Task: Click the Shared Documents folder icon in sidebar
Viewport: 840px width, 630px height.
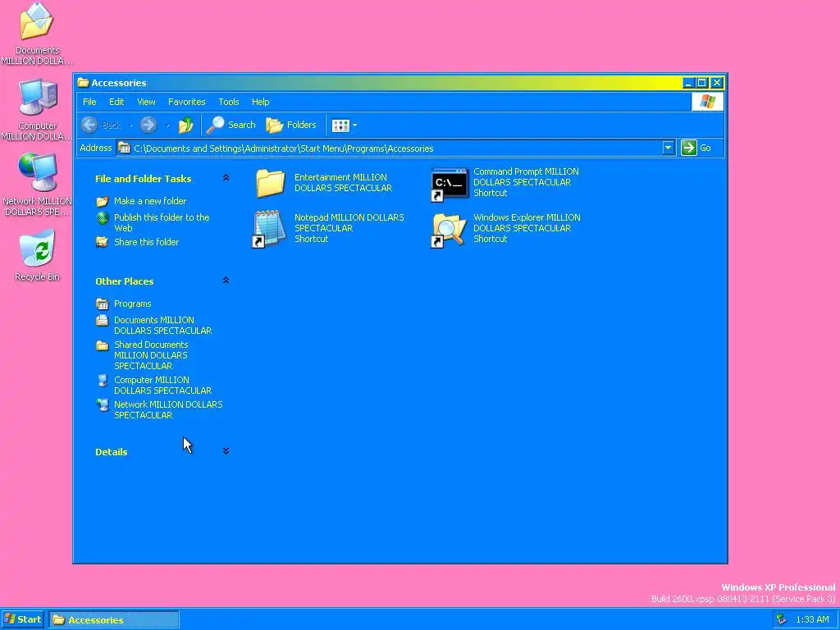Action: [102, 345]
